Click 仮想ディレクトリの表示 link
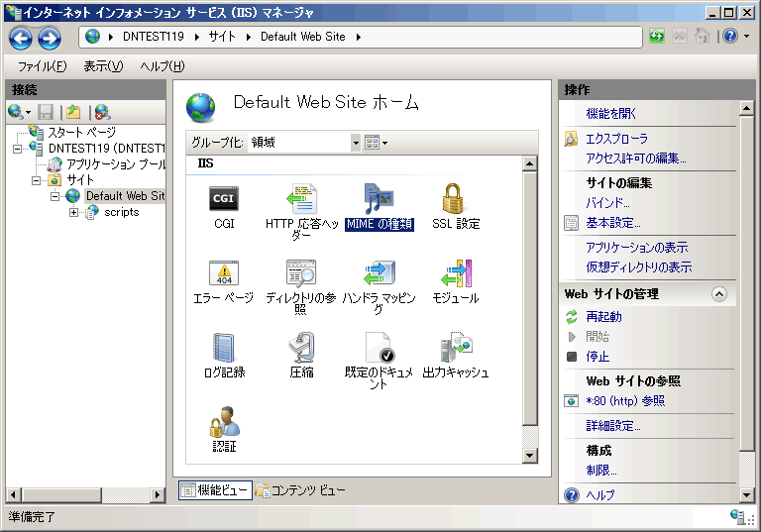The image size is (761, 532). (x=639, y=266)
